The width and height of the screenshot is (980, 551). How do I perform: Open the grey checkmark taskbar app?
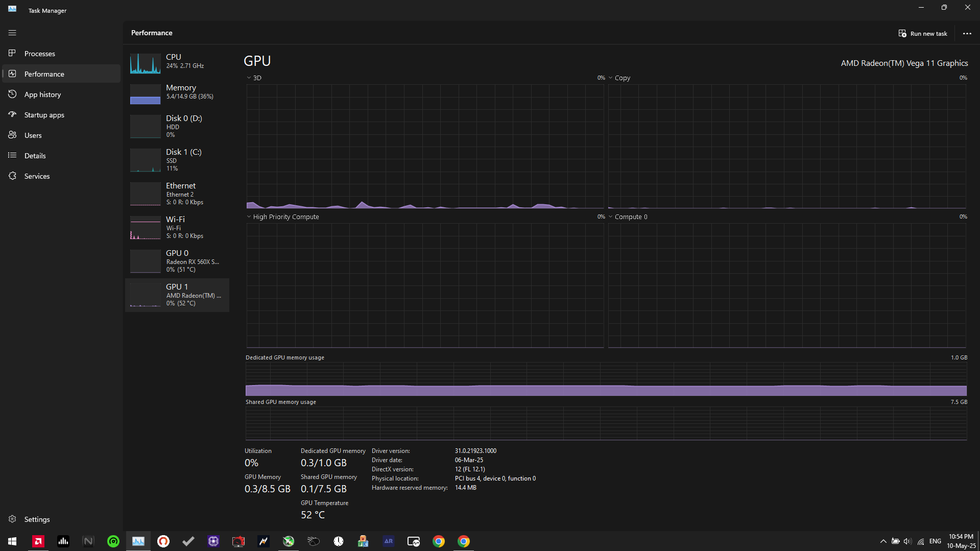(188, 541)
